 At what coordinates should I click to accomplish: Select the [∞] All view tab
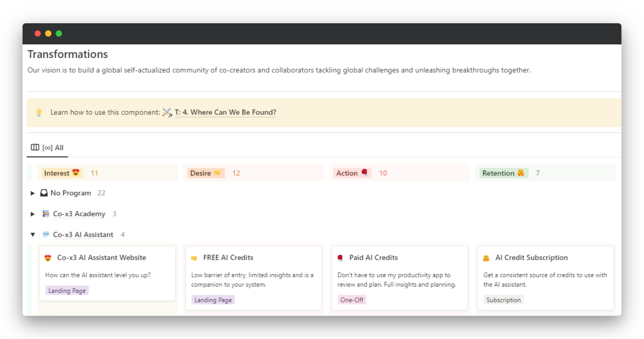click(48, 148)
